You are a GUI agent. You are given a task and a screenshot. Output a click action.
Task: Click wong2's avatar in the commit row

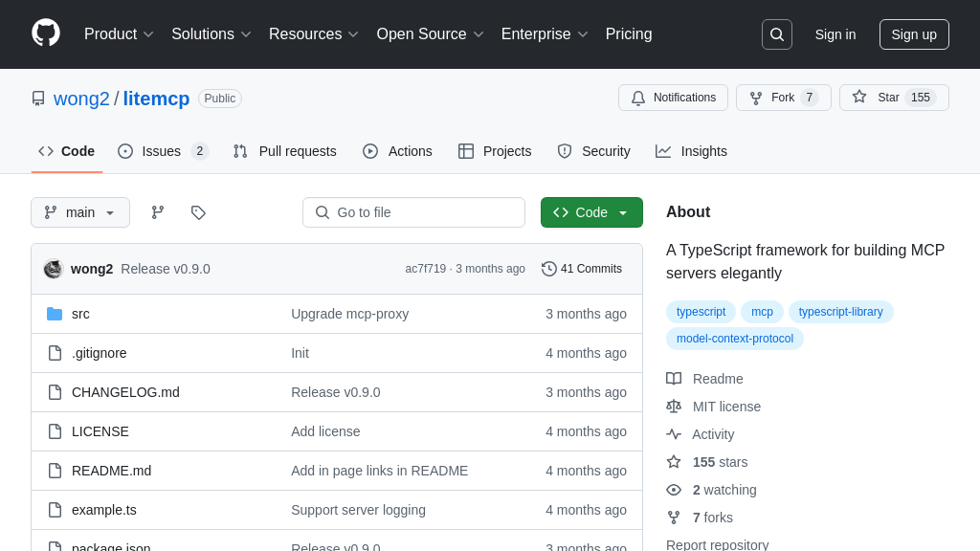pos(54,269)
